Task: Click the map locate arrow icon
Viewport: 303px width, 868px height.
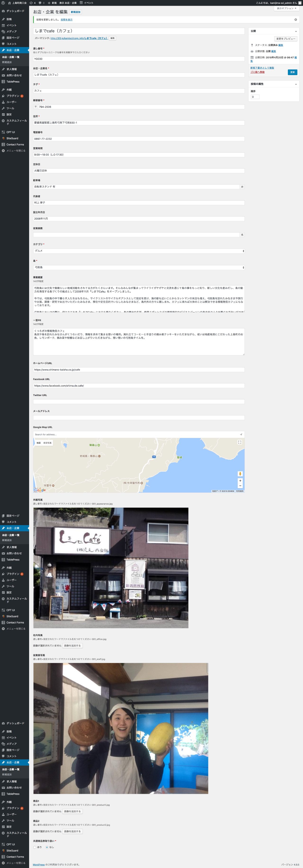Action: [x=241, y=435]
